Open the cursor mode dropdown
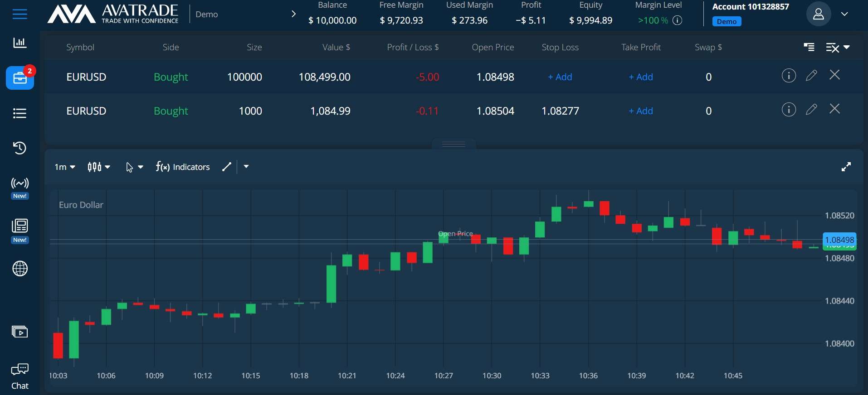This screenshot has width=868, height=395. click(x=134, y=167)
